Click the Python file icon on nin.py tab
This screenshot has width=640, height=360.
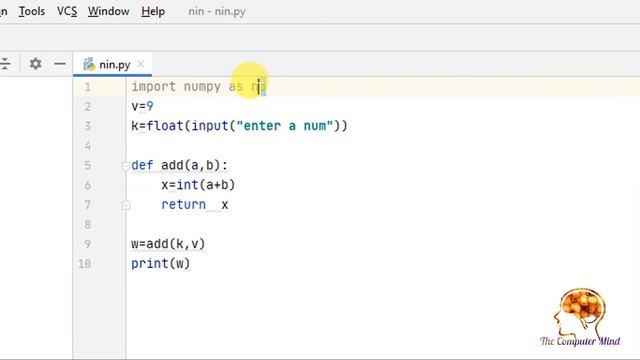[89, 64]
